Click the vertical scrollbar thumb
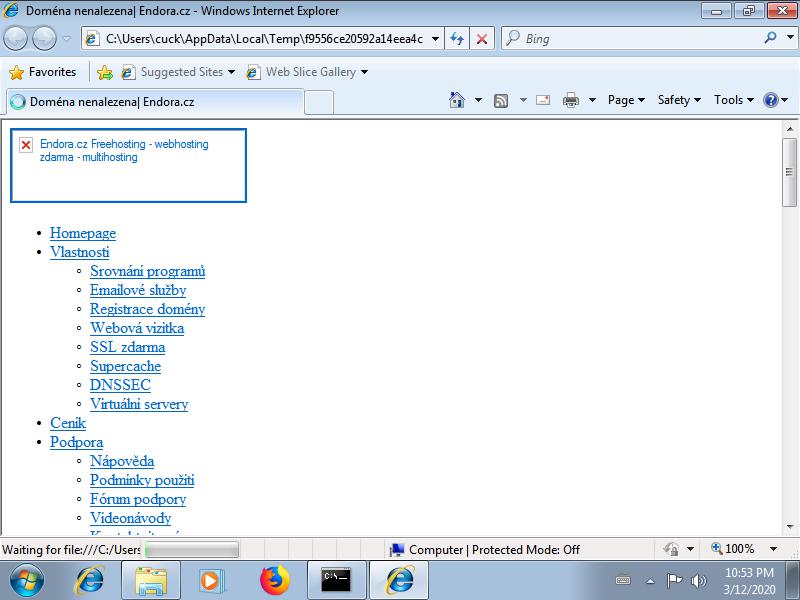The image size is (800, 600). tap(789, 172)
